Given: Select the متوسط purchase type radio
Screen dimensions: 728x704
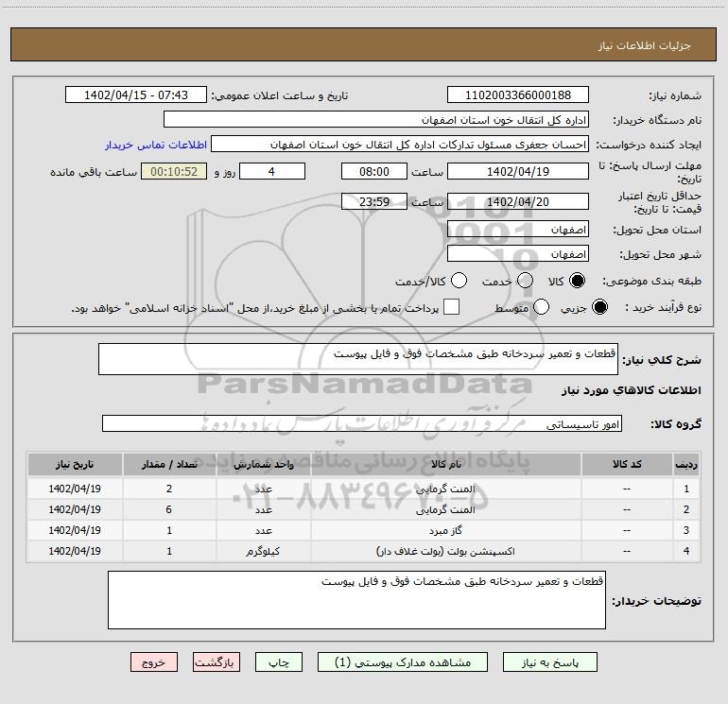Looking at the screenshot, I should (x=541, y=307).
